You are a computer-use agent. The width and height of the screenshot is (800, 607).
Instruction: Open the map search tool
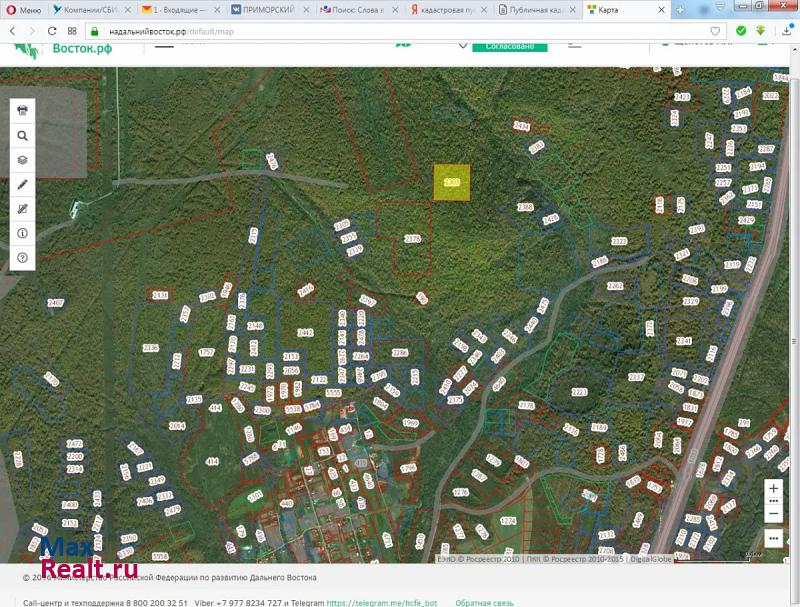pos(23,136)
